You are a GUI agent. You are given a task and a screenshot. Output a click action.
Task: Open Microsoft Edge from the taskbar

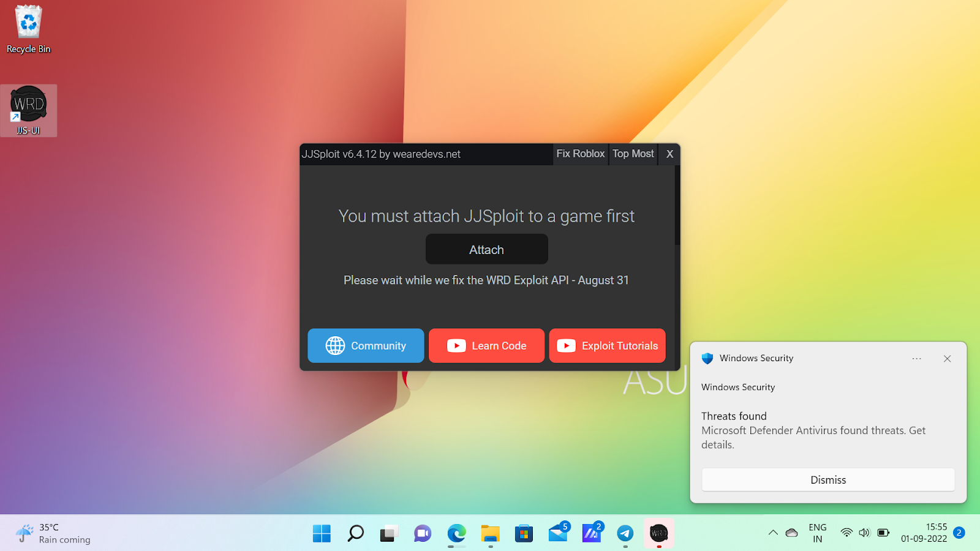456,533
